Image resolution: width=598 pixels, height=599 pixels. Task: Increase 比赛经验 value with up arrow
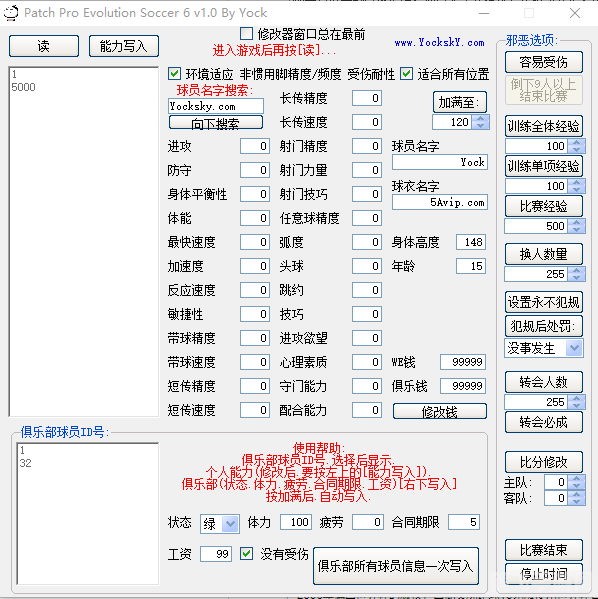pyautogui.click(x=576, y=222)
